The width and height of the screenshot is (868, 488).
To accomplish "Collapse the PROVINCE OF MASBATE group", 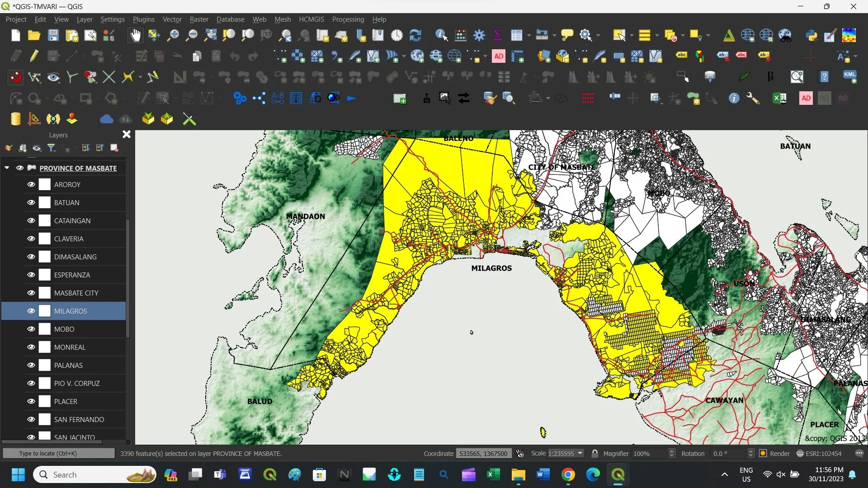I will pos(7,168).
